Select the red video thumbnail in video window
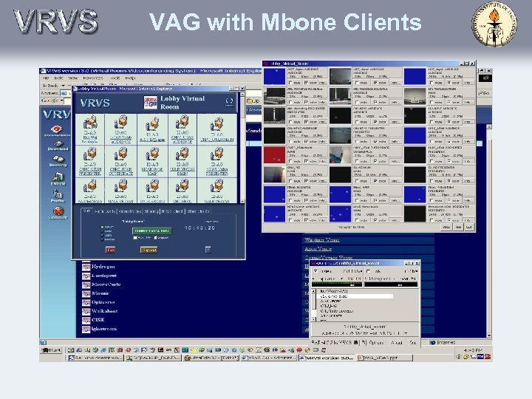Image resolution: width=532 pixels, height=399 pixels. [274, 155]
